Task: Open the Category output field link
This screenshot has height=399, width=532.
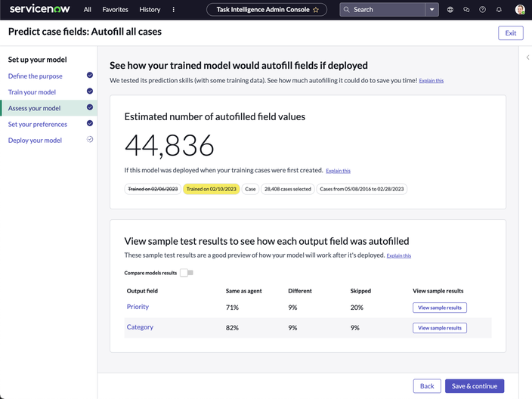Action: (x=140, y=327)
